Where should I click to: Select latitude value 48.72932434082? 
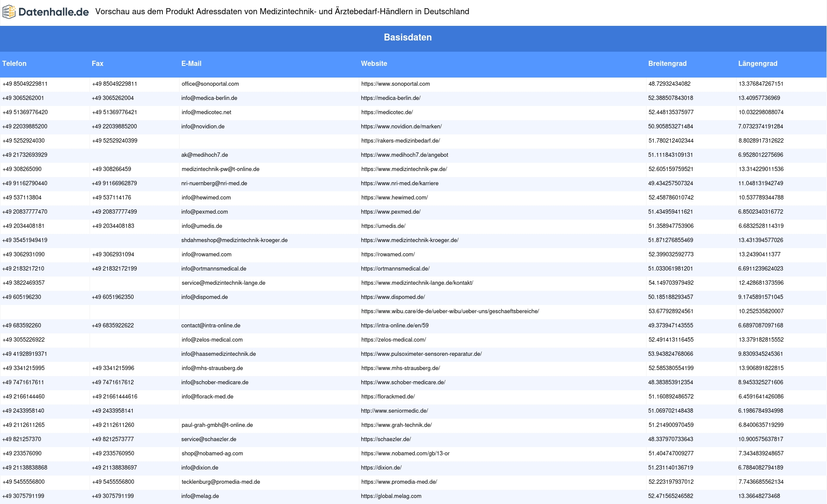[669, 84]
